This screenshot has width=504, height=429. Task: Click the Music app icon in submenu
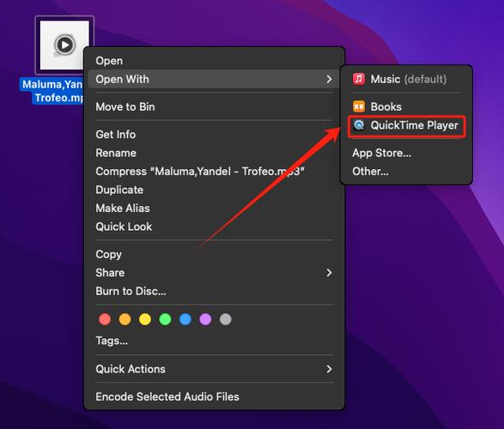[x=359, y=79]
